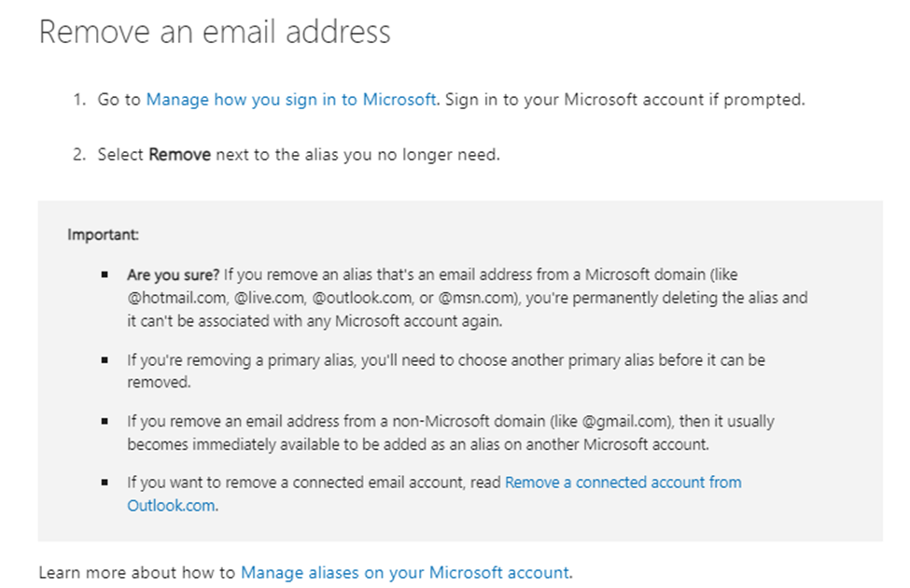
Task: Click the Remove an email address heading
Action: pos(215,32)
